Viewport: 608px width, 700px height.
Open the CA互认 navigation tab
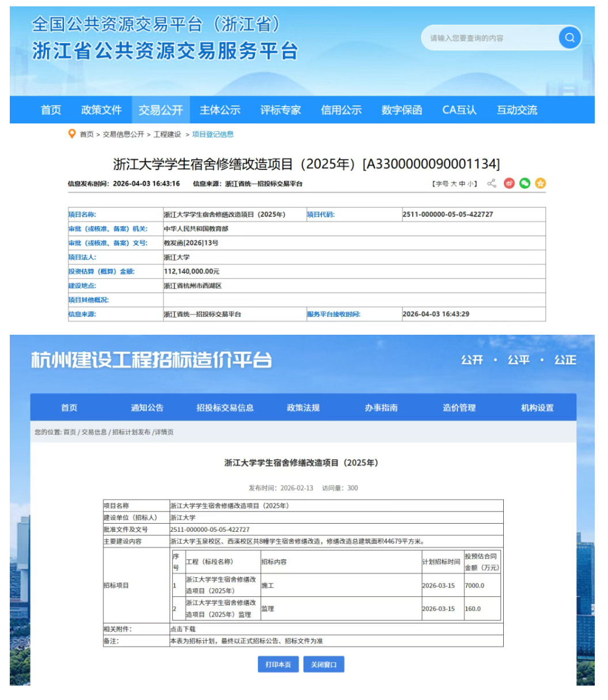tap(459, 109)
